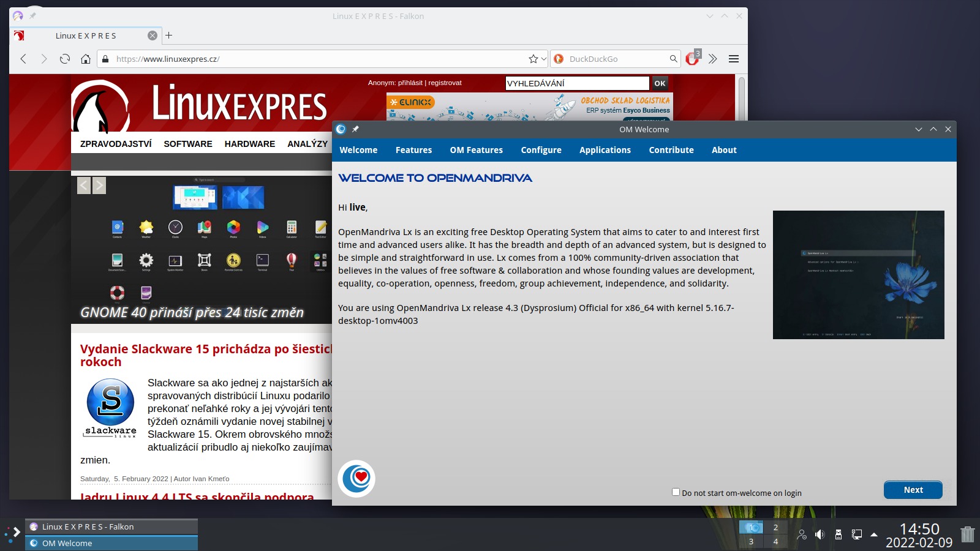Viewport: 980px width, 551px height.
Task: Select the Linux EXPRES tab in Falkon
Action: [x=86, y=36]
